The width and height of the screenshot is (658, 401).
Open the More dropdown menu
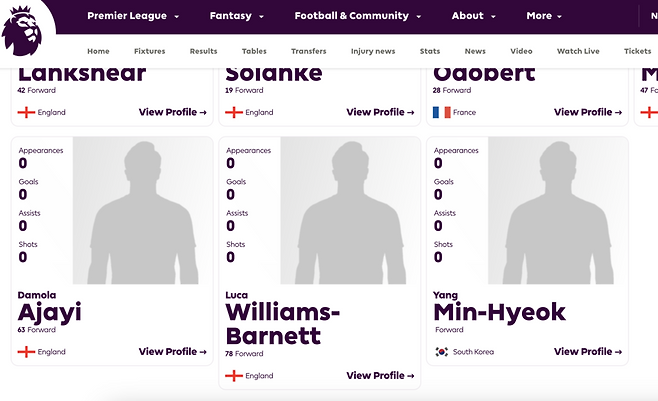pyautogui.click(x=544, y=16)
